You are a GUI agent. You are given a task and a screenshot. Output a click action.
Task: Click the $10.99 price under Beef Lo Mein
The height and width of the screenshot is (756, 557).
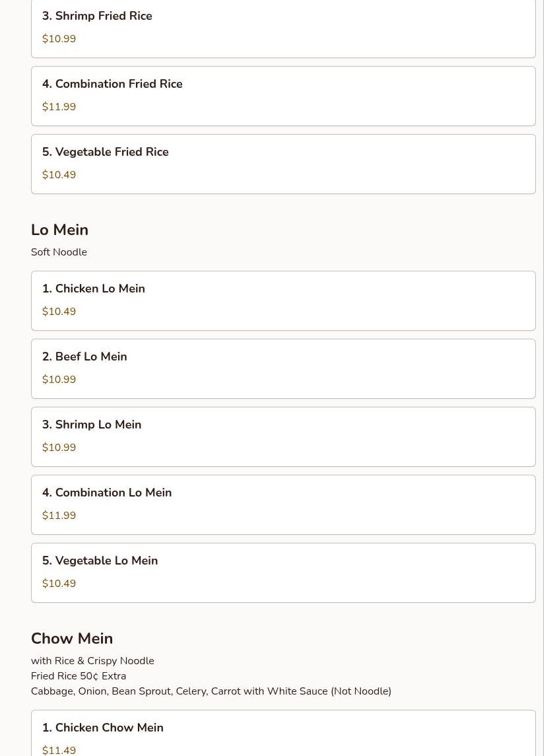59,380
